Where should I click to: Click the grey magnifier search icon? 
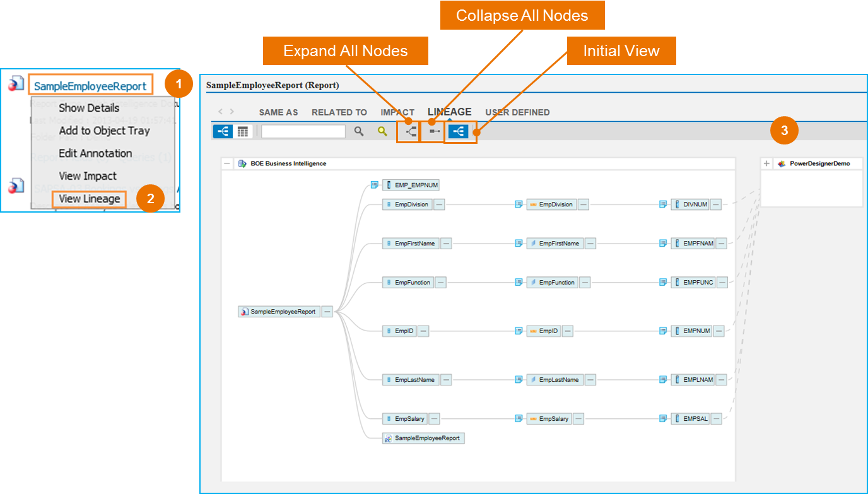tap(359, 131)
